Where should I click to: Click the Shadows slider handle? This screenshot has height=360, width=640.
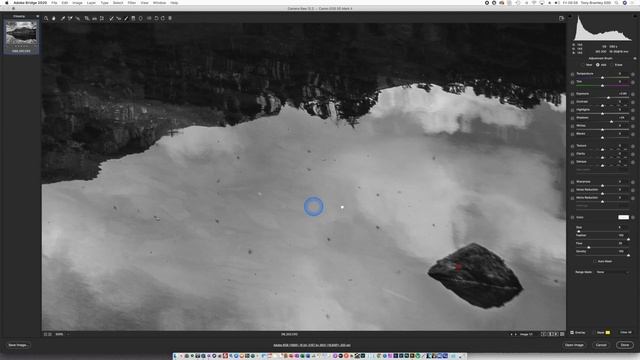[611, 122]
